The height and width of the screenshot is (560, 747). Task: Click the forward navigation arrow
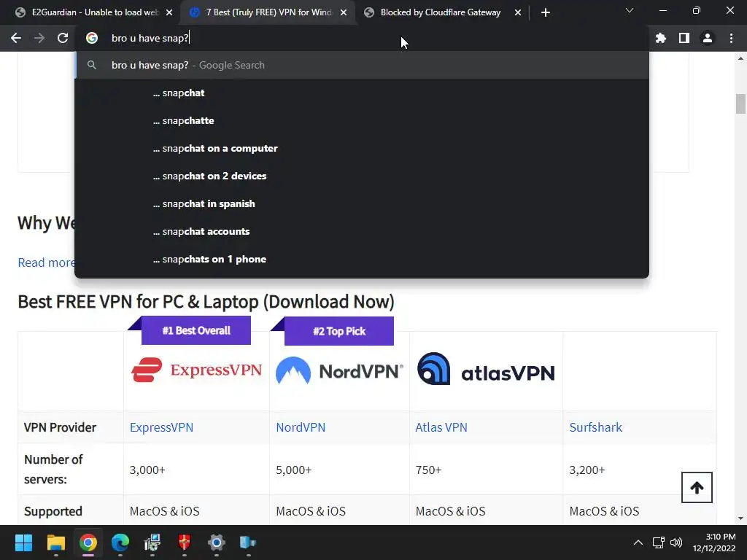(39, 38)
